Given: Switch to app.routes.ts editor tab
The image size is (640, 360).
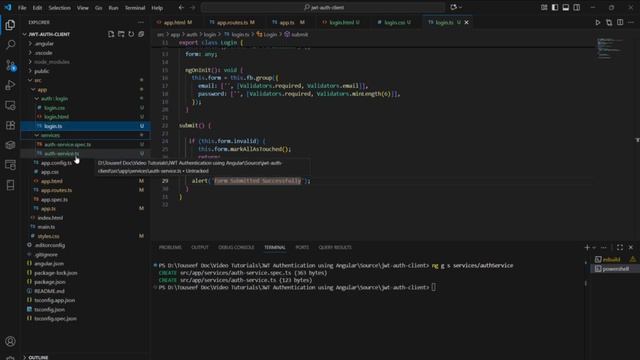Looking at the screenshot, I should (x=232, y=22).
